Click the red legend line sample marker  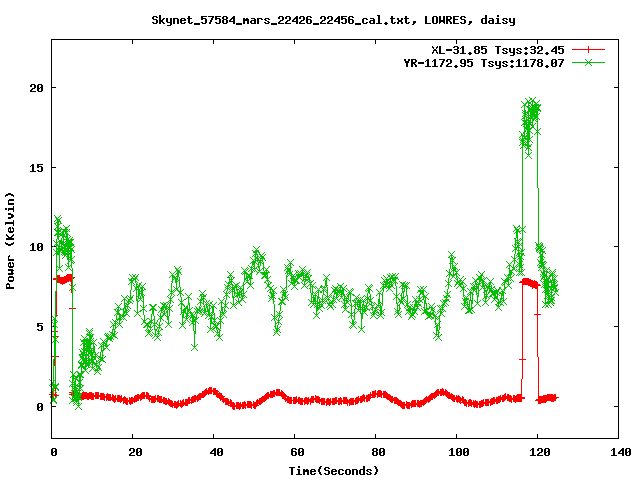(588, 50)
